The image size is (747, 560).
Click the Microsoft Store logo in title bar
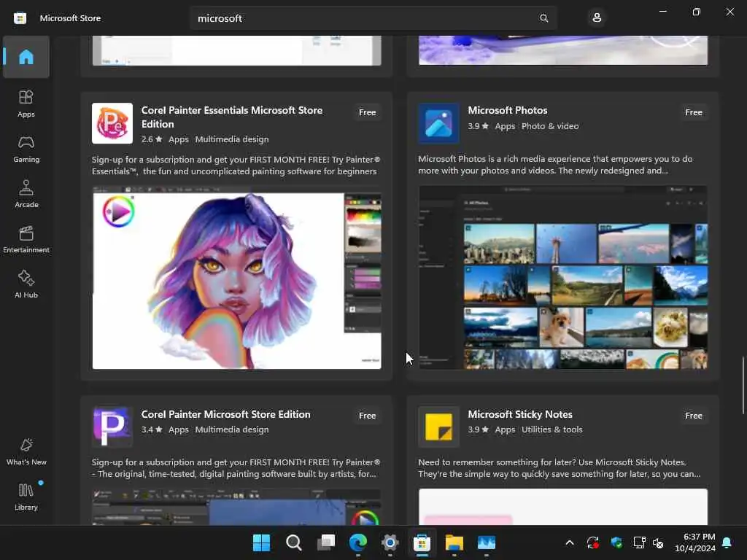(x=20, y=18)
